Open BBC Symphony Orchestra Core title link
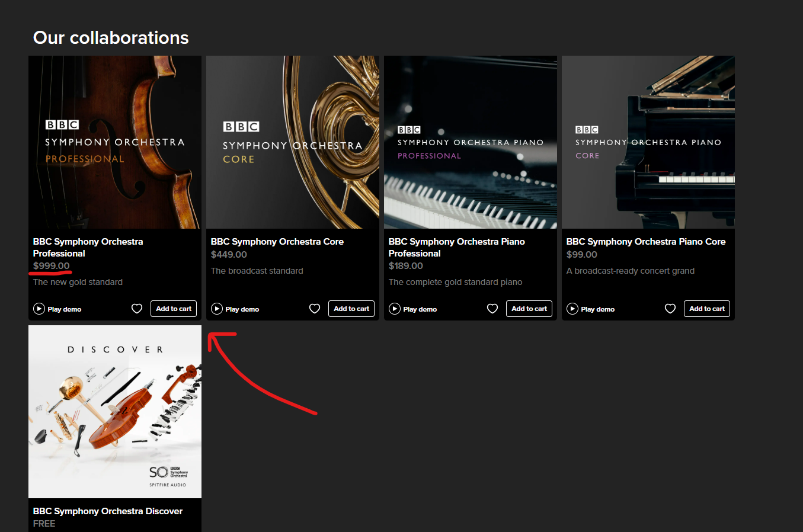 (277, 242)
